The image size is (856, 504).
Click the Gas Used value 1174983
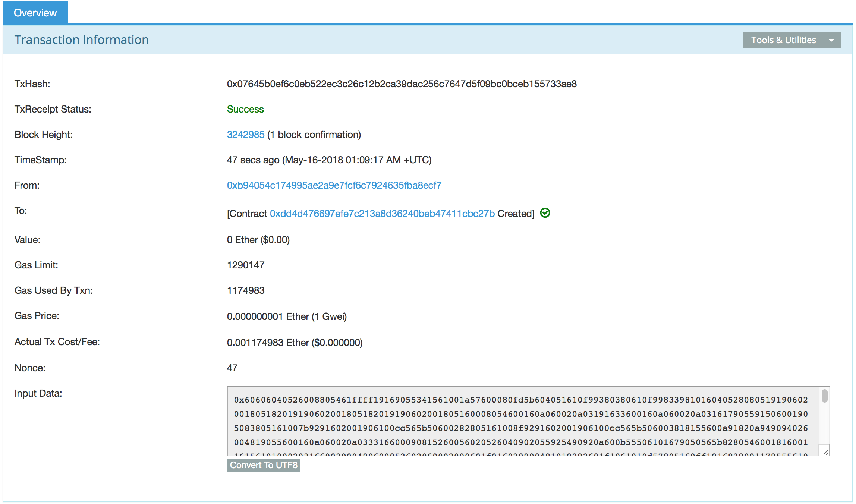246,290
